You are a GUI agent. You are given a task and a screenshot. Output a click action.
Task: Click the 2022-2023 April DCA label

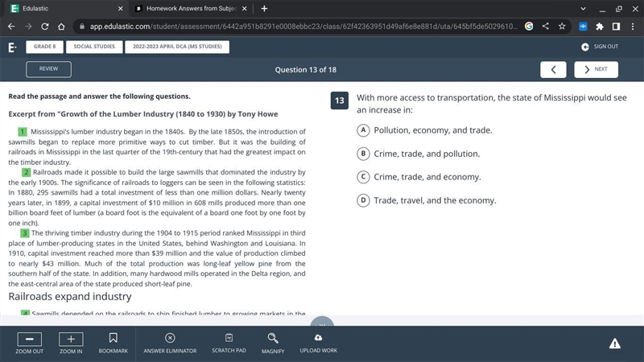177,47
